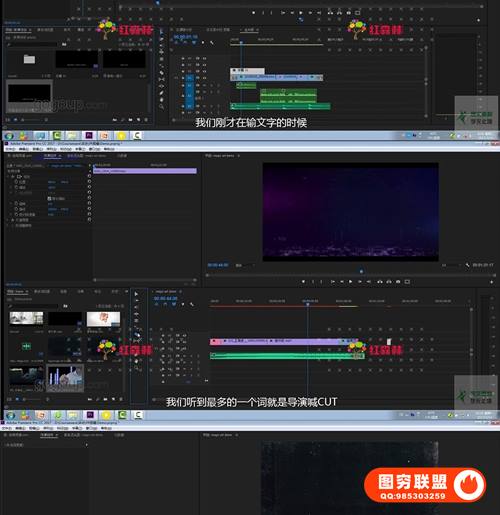Adjust the project thumbnail size slider
The height and width of the screenshot is (515, 500).
click(x=32, y=399)
